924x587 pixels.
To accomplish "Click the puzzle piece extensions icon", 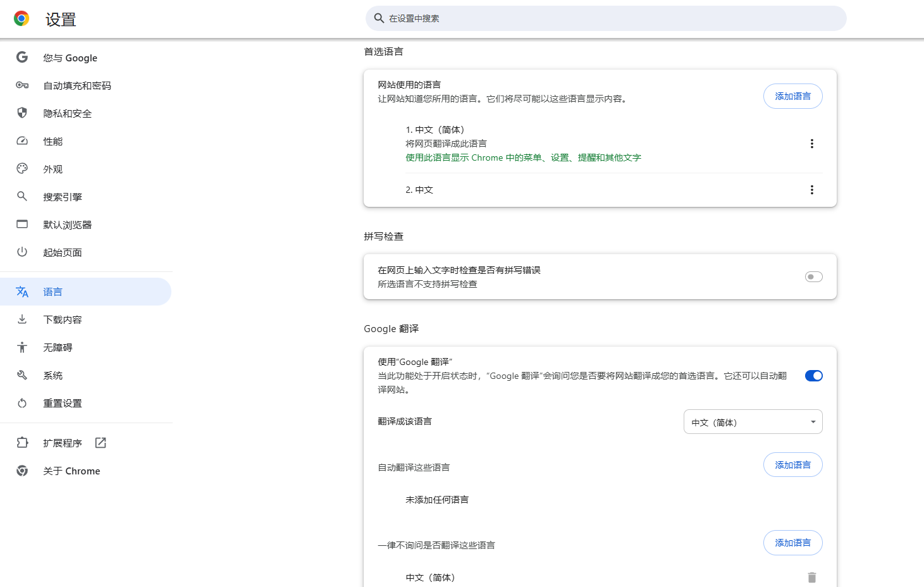I will tap(22, 443).
